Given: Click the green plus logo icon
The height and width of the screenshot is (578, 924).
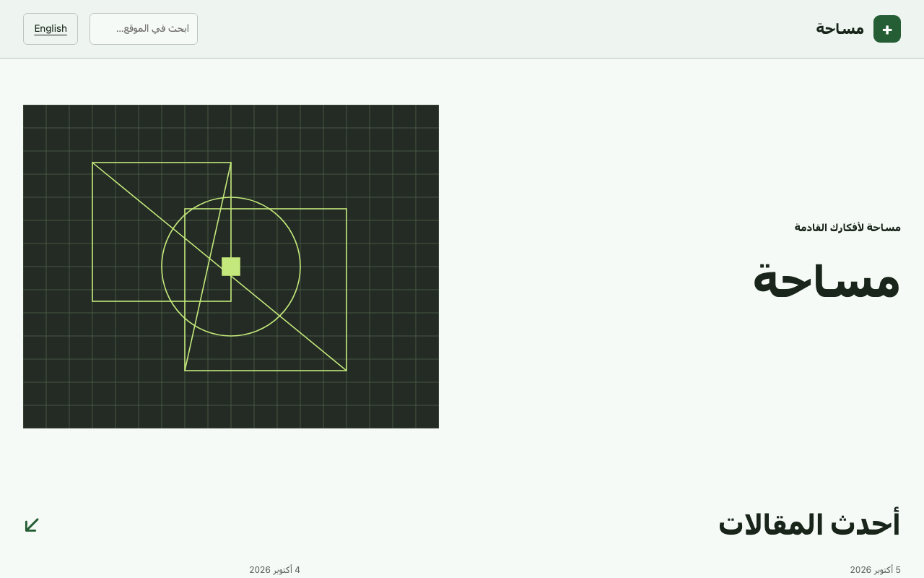Looking at the screenshot, I should pos(887,29).
